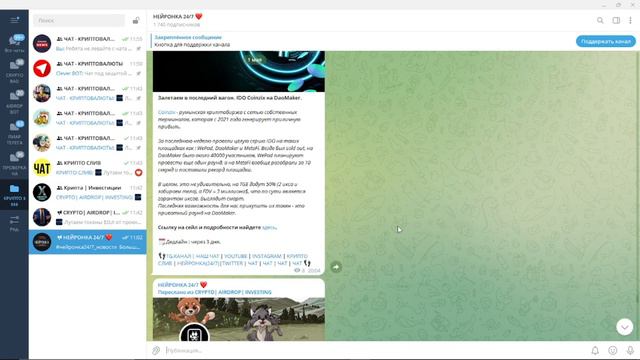The image size is (640, 360).
Task: Click the red paper plane avatar
Action: [x=42, y=69]
